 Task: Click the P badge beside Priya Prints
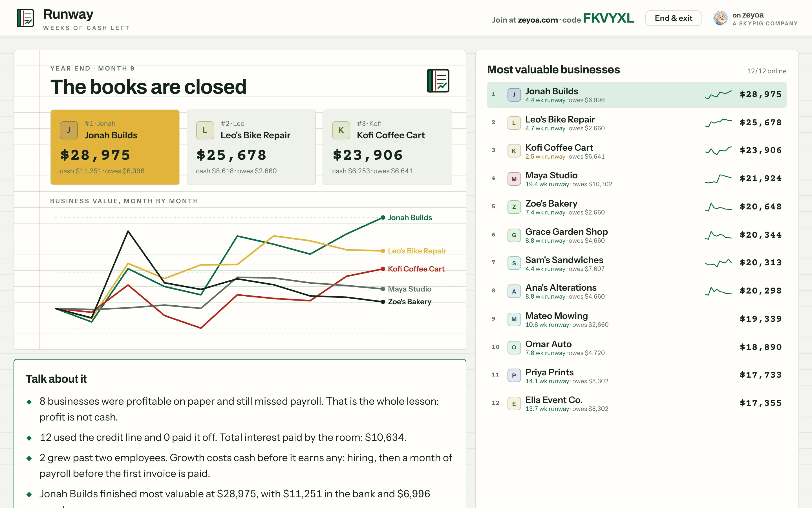514,375
